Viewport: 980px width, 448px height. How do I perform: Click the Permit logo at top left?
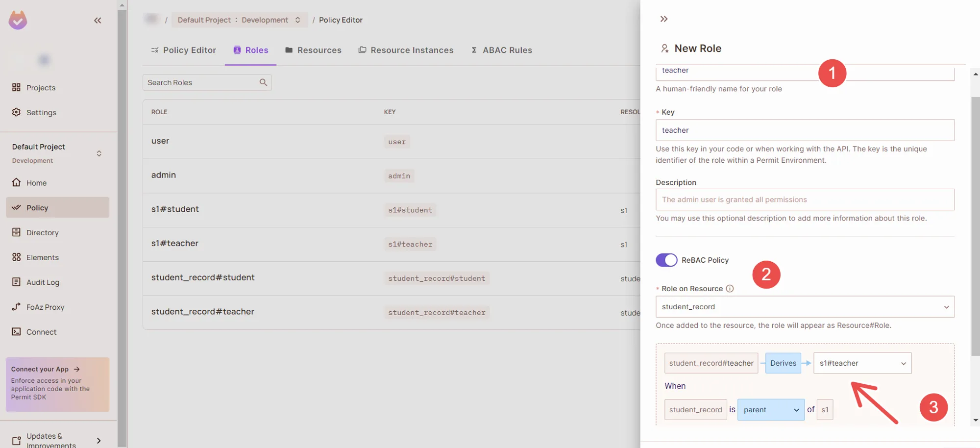click(18, 20)
